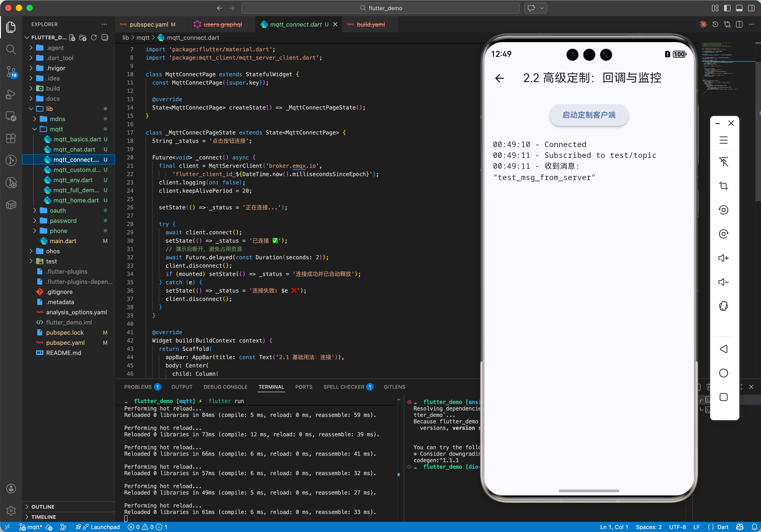This screenshot has height=532, width=761.
Task: Open Source Control view with 18 badge
Action: click(x=11, y=71)
